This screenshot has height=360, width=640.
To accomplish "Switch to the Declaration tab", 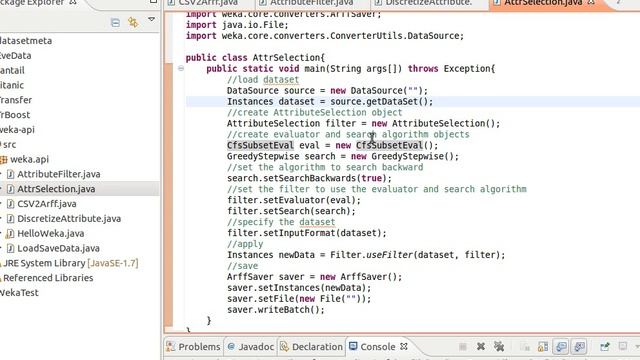I will pyautogui.click(x=311, y=347).
